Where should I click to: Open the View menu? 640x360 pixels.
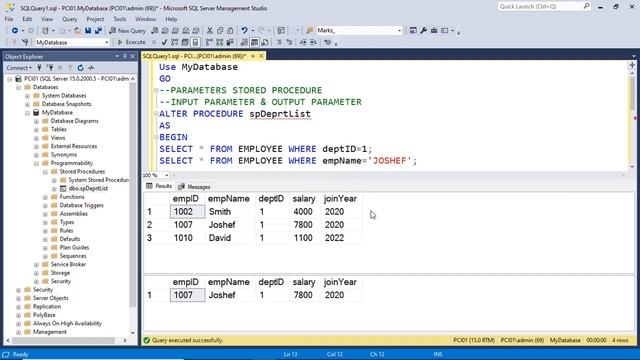(47, 19)
